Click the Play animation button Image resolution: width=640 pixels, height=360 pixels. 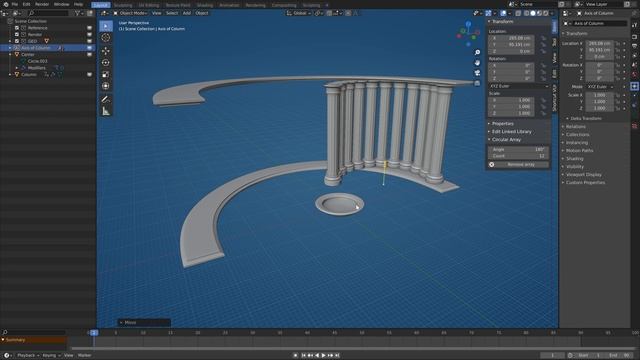[324, 356]
